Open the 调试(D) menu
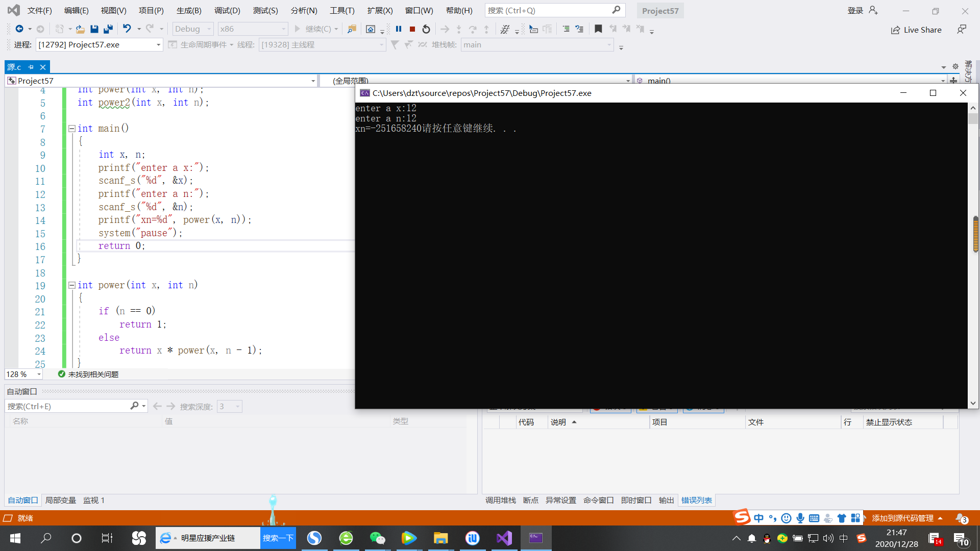 coord(227,10)
